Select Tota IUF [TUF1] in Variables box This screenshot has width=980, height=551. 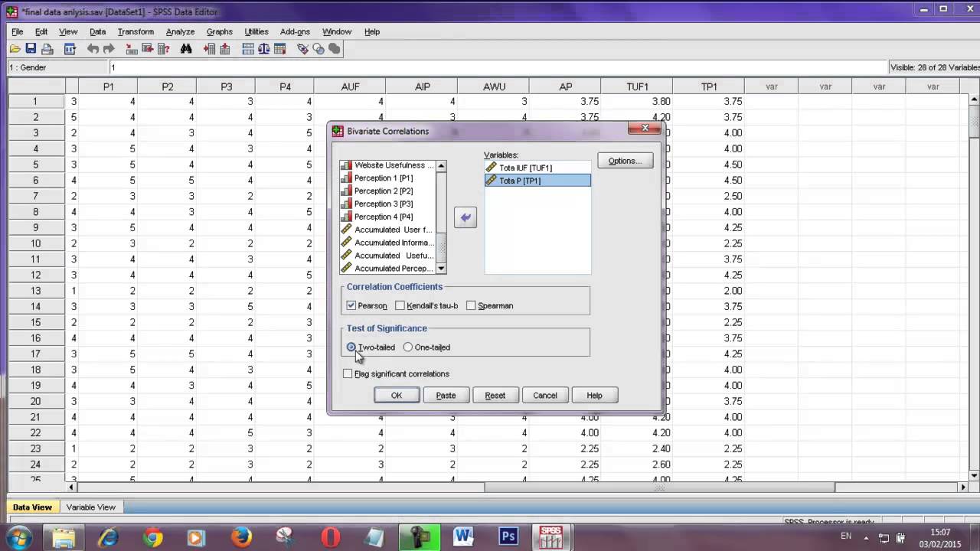[x=537, y=168]
